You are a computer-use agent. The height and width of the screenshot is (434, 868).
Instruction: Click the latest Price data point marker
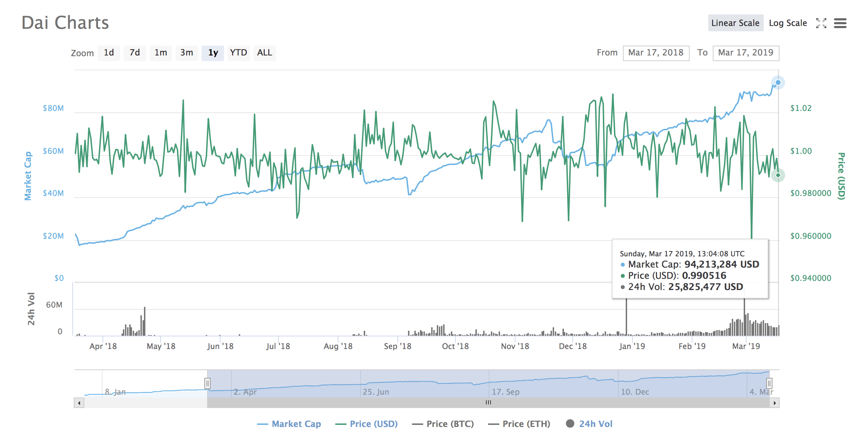pos(778,175)
